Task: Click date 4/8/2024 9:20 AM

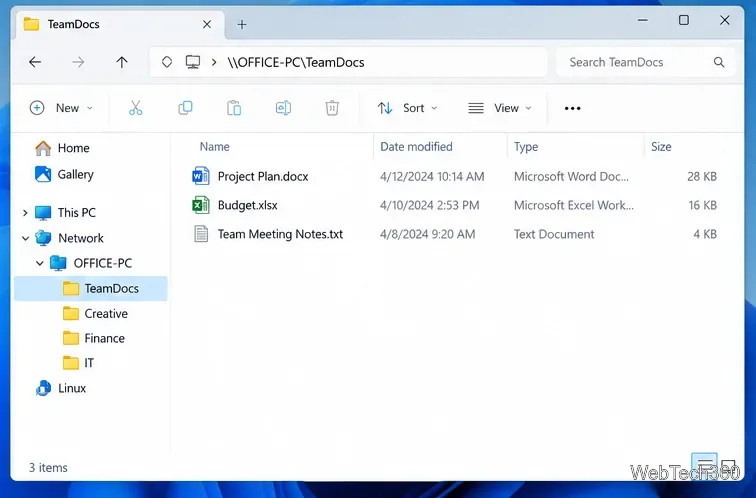Action: 427,234
